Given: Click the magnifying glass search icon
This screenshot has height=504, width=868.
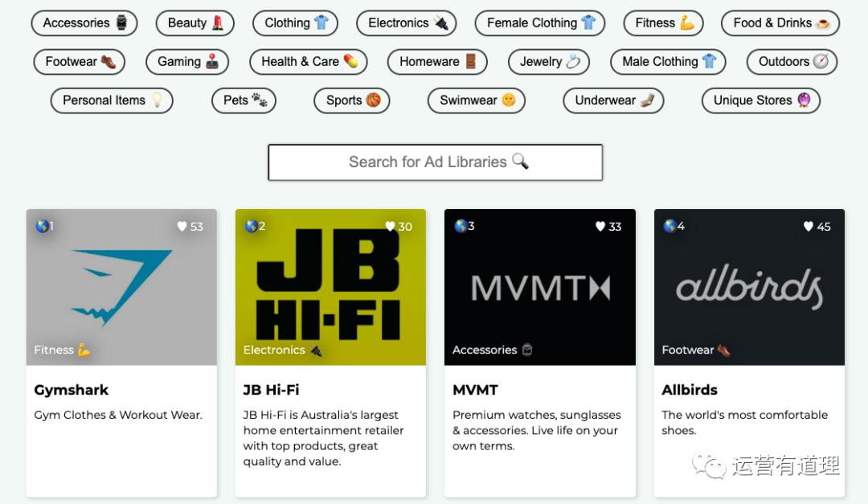Looking at the screenshot, I should 521,162.
